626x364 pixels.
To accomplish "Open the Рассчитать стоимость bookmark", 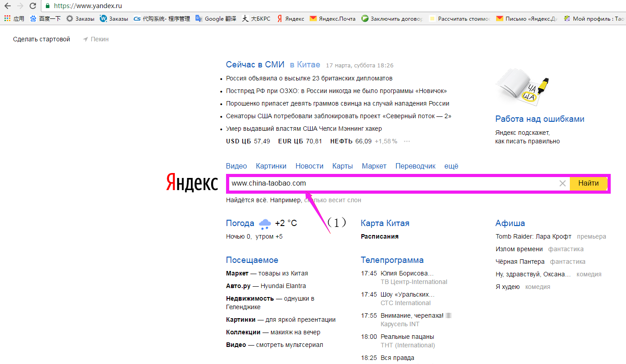I will click(459, 19).
